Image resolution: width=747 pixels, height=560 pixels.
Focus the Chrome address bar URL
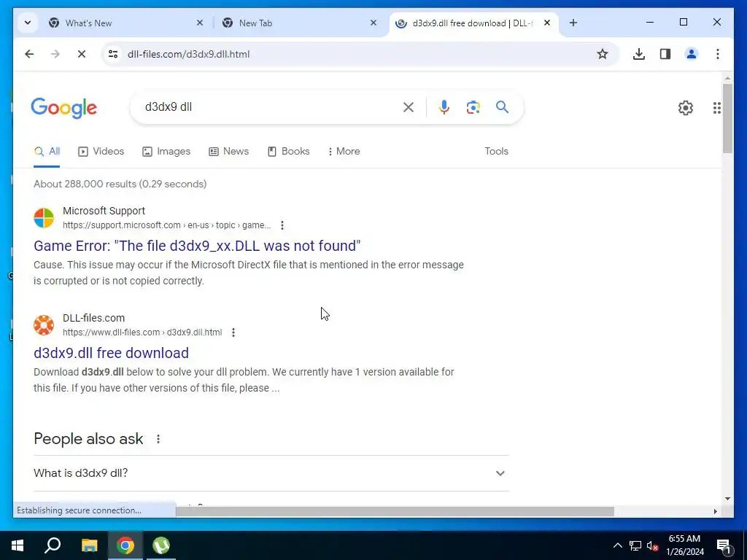click(189, 54)
